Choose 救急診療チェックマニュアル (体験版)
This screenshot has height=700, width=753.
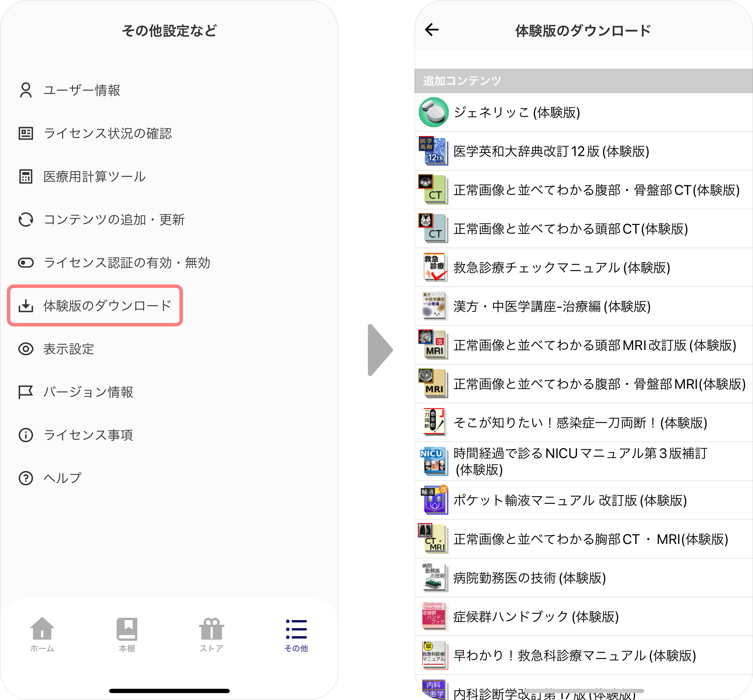click(x=561, y=268)
